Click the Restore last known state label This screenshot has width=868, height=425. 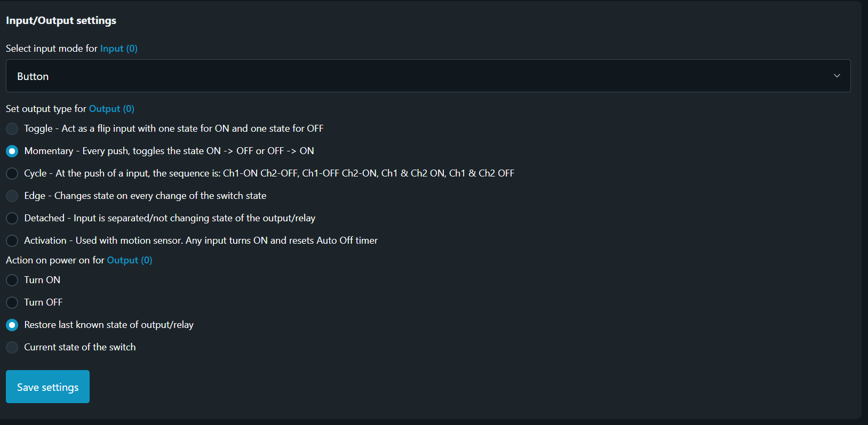[109, 325]
